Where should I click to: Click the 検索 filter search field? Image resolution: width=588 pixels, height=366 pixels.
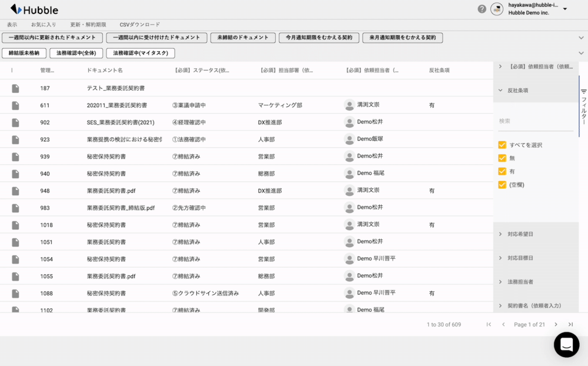click(x=535, y=121)
